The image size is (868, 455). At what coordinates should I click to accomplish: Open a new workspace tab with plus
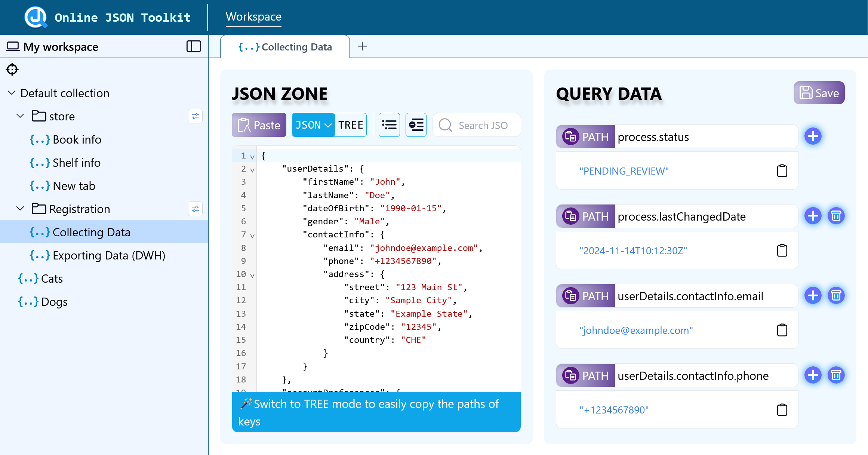point(362,46)
